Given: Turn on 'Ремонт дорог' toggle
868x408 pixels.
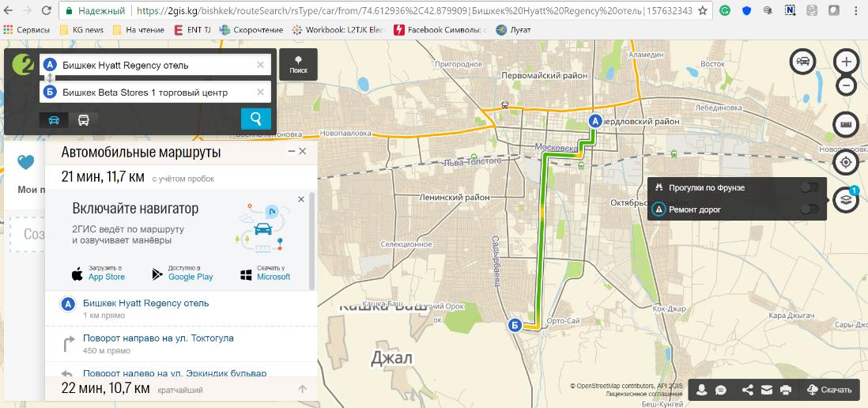Looking at the screenshot, I should point(809,210).
